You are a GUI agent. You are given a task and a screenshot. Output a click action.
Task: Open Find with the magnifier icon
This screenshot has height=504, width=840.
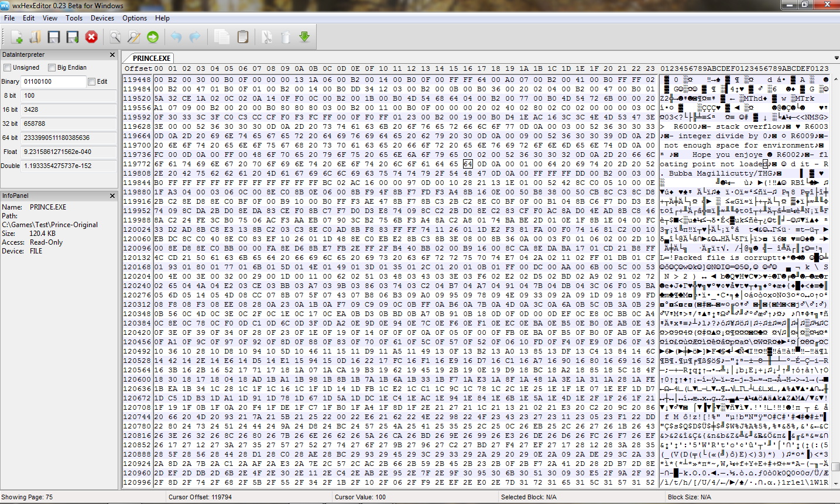click(x=115, y=37)
